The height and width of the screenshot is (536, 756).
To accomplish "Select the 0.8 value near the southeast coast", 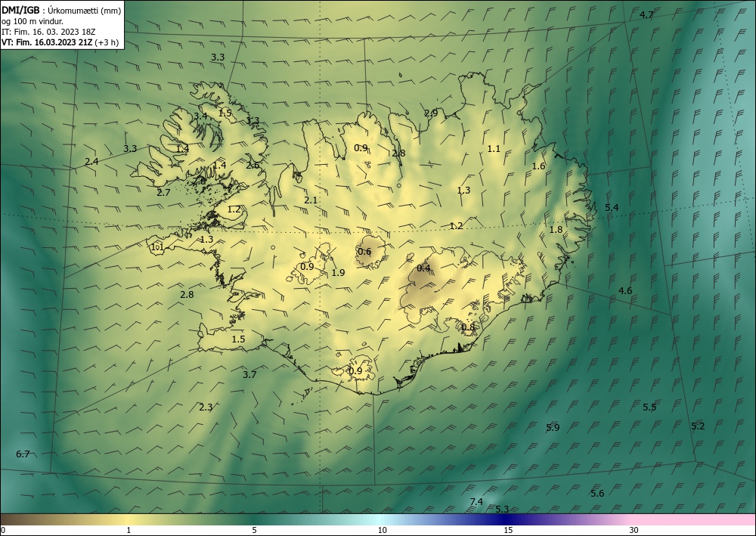I will (x=468, y=328).
